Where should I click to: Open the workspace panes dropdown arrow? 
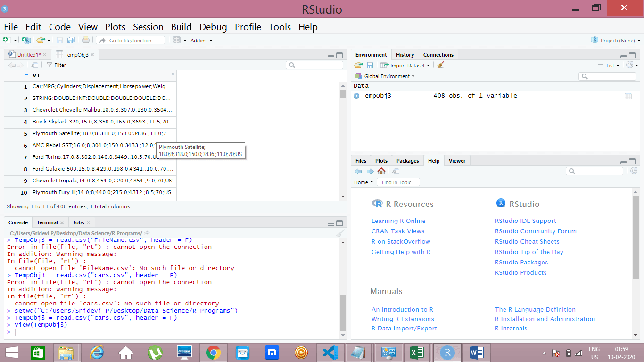click(185, 41)
